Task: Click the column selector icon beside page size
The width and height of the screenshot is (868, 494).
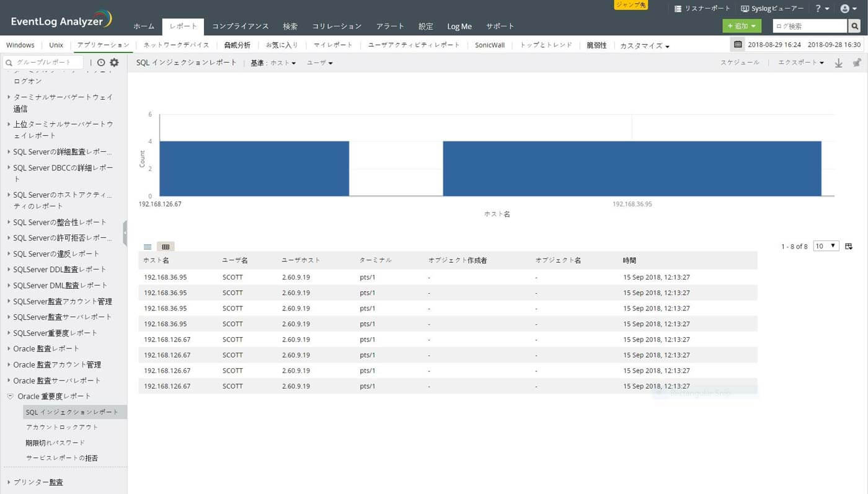Action: coord(849,246)
